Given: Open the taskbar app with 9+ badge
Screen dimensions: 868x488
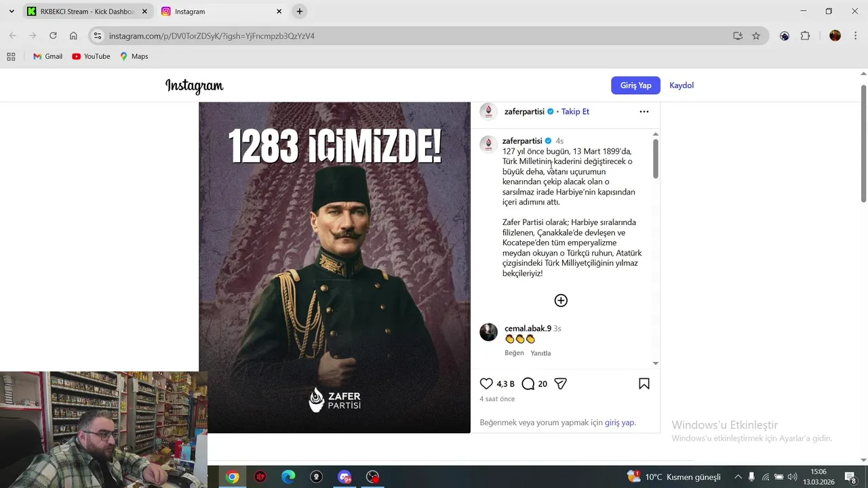Looking at the screenshot, I should [x=344, y=477].
